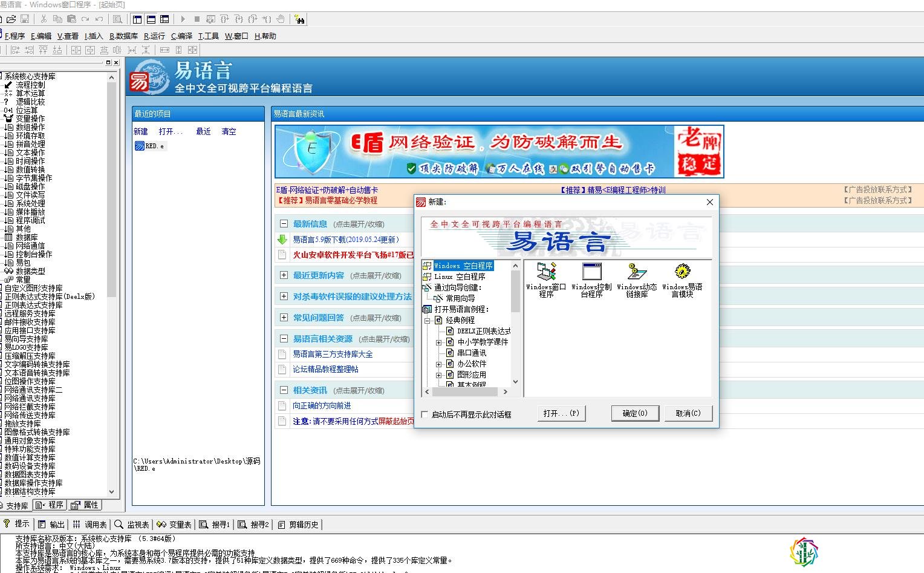
Task: Expand the 对杀毒软件误报的建议处理方法 section
Action: [283, 296]
